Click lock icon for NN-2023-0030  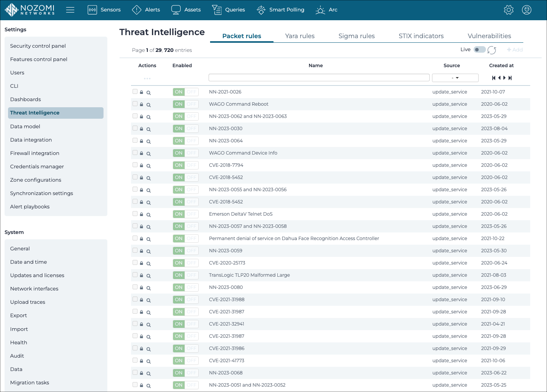(x=141, y=129)
